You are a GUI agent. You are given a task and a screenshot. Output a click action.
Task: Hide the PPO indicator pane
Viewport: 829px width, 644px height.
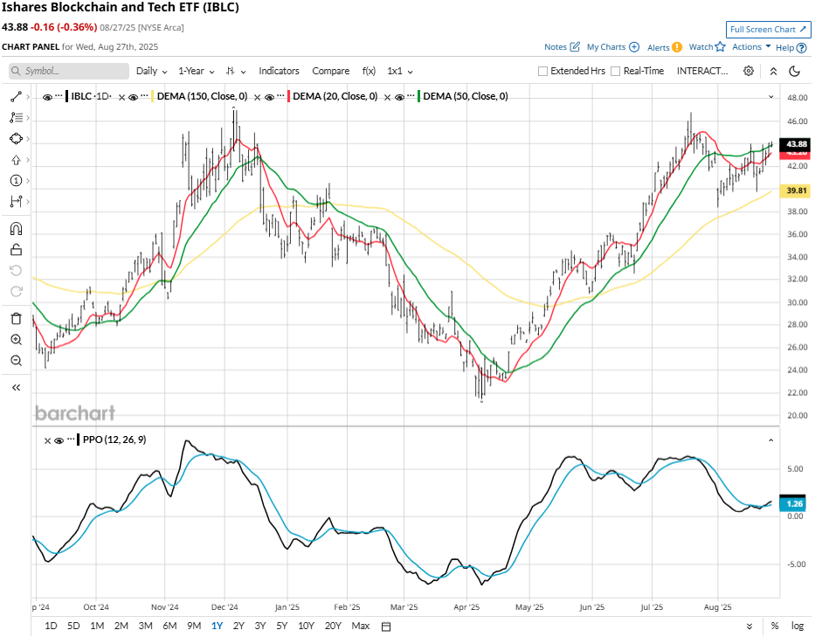pyautogui.click(x=59, y=441)
